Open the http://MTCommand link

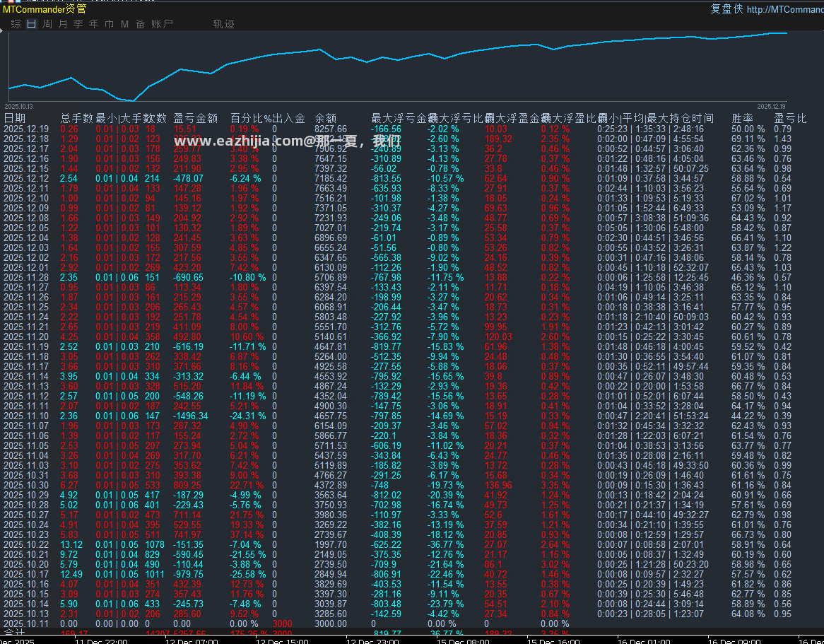point(785,9)
